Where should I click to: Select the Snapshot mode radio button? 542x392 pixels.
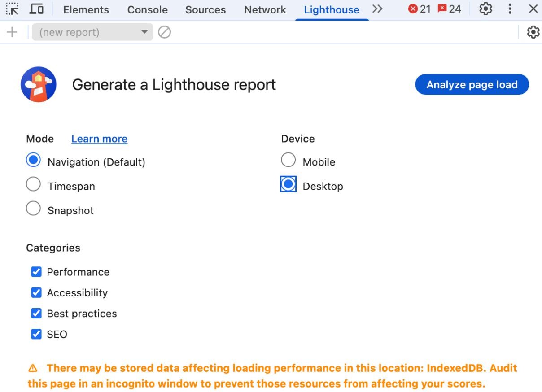click(34, 209)
